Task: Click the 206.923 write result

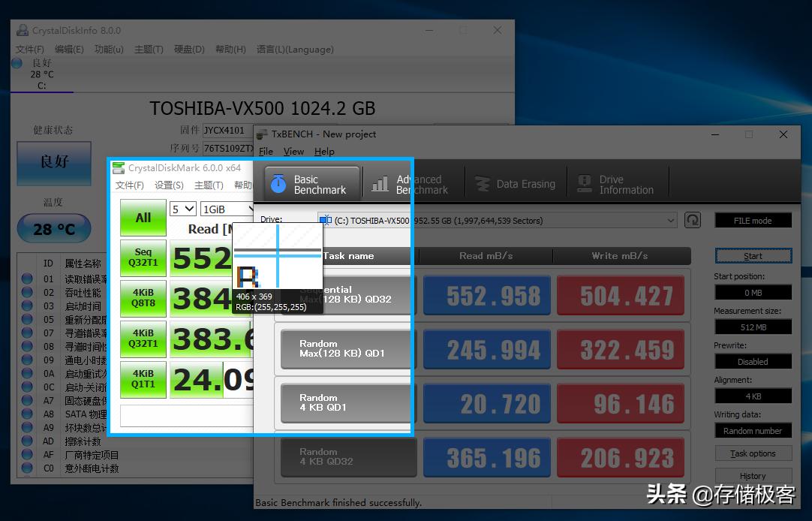Action: 621,457
